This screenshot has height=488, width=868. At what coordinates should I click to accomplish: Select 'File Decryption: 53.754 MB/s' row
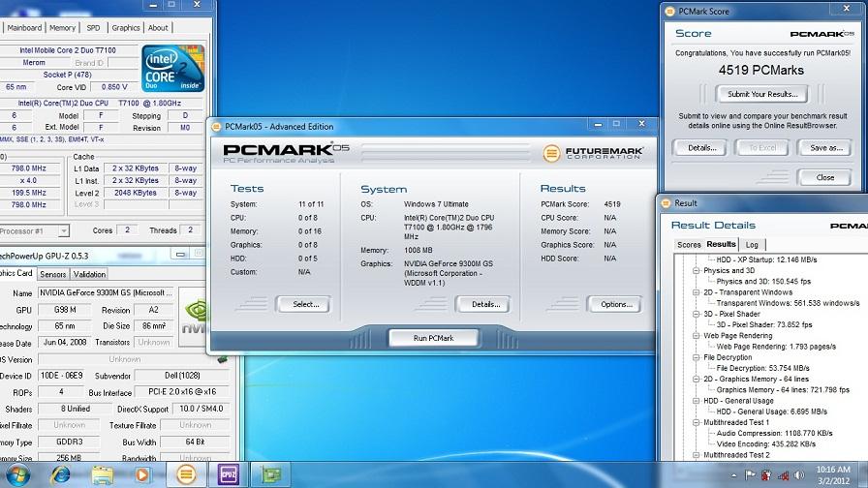coord(762,368)
